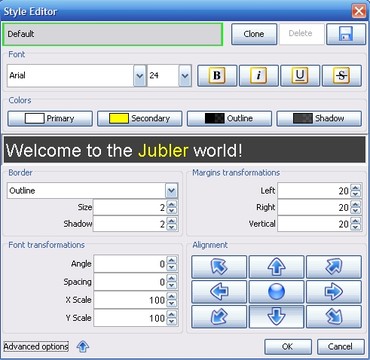Decrease Vertical margin stepper value
The width and height of the screenshot is (370, 360).
tap(356, 228)
